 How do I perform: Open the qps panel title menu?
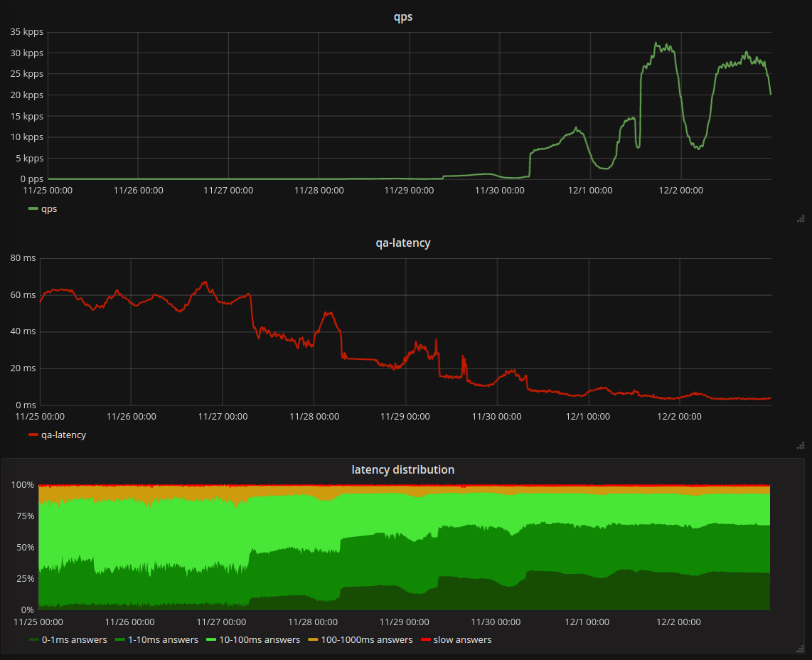[x=402, y=17]
